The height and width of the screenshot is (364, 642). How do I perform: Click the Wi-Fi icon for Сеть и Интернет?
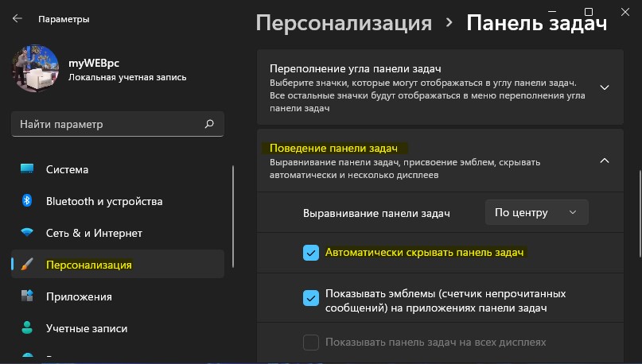(x=27, y=232)
